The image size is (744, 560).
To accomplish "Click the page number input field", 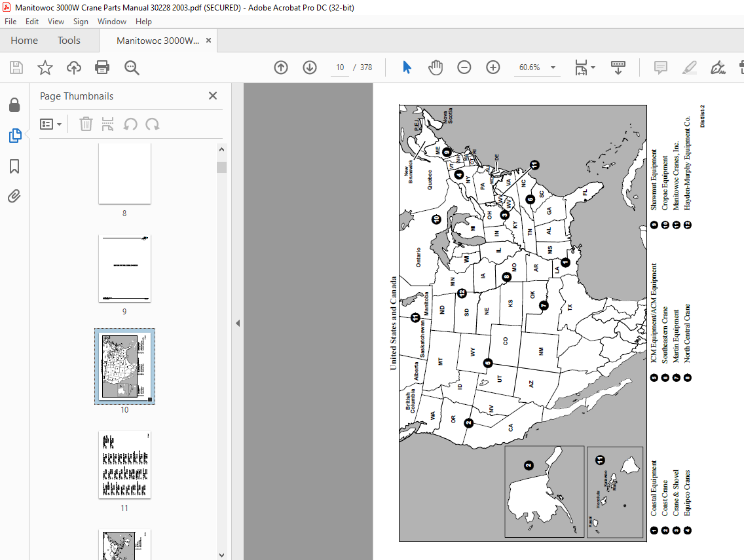I will (x=340, y=67).
